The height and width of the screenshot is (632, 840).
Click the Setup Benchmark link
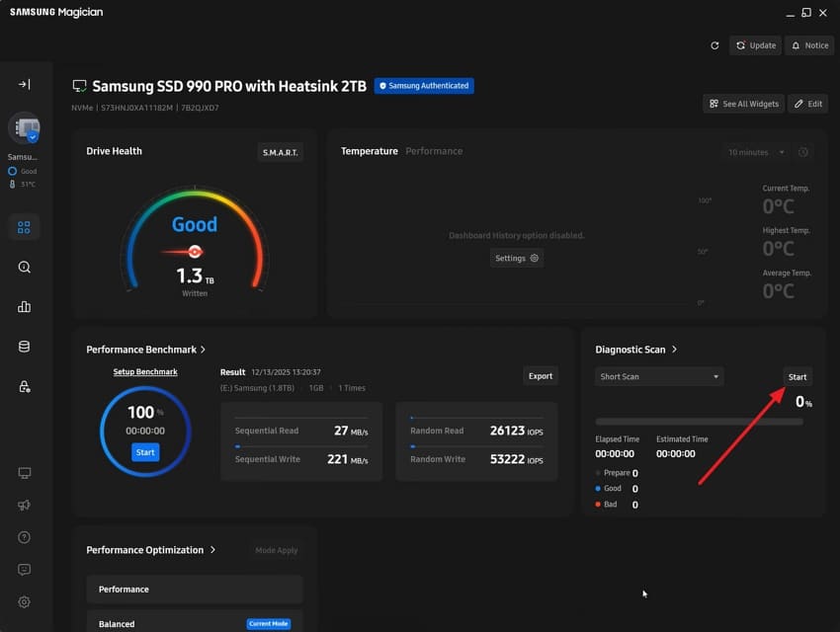(145, 372)
